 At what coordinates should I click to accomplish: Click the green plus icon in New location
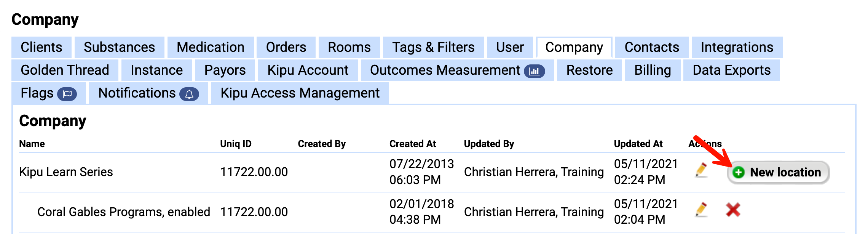(x=739, y=172)
